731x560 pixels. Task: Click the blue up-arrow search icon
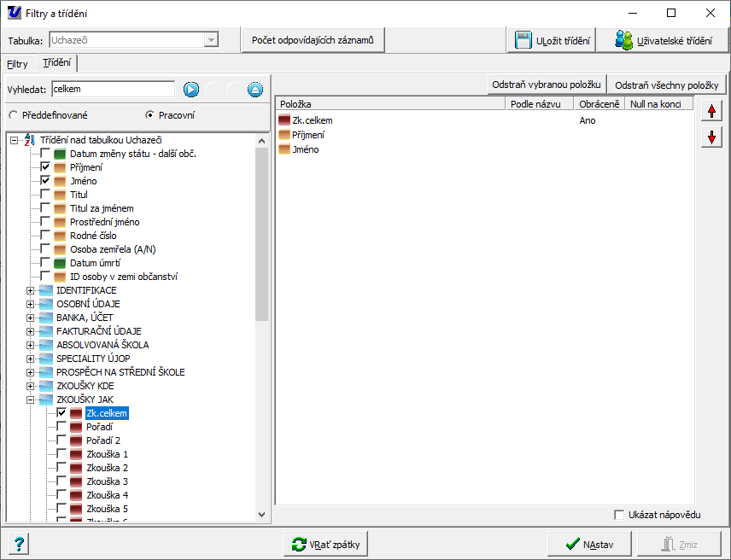pos(254,90)
